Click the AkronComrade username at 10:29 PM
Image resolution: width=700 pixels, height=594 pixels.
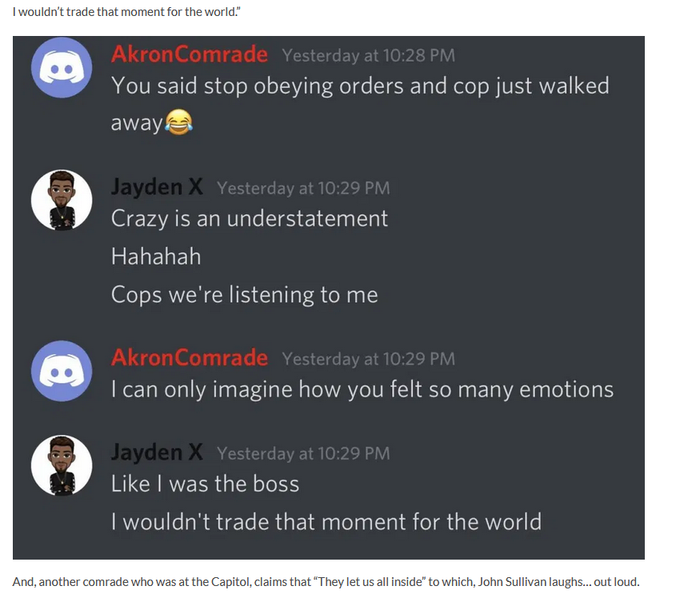pyautogui.click(x=190, y=358)
